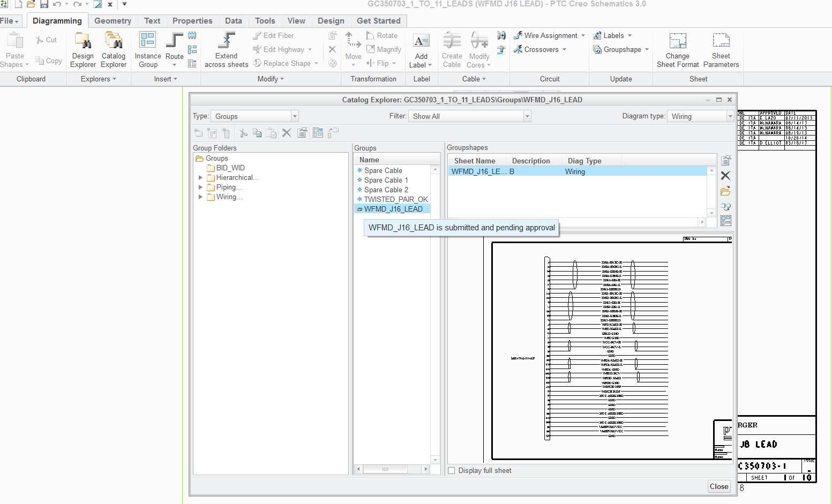Open Sheet Parameters
Screen dimensions: 832x504
721,50
